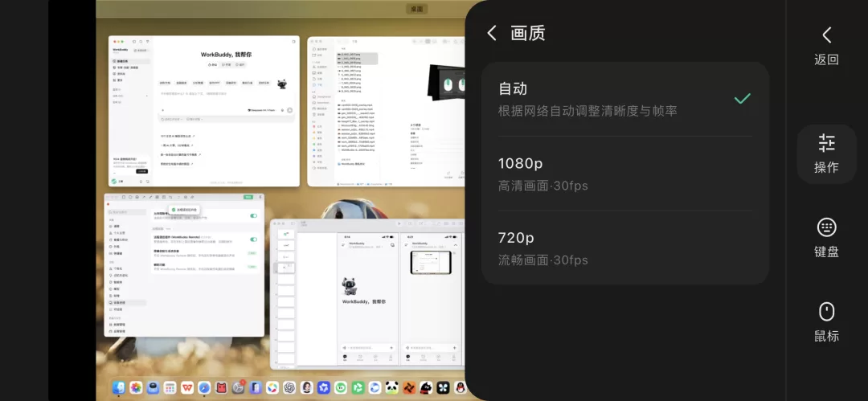Open Photos in the Dock

tap(136, 387)
